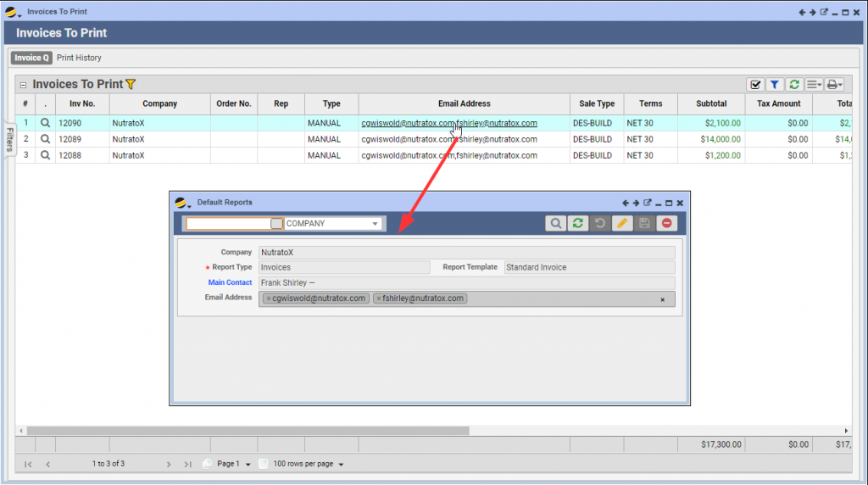Toggle the select-all checkmark button in grid toolbar
The height and width of the screenshot is (485, 868).
tap(755, 85)
